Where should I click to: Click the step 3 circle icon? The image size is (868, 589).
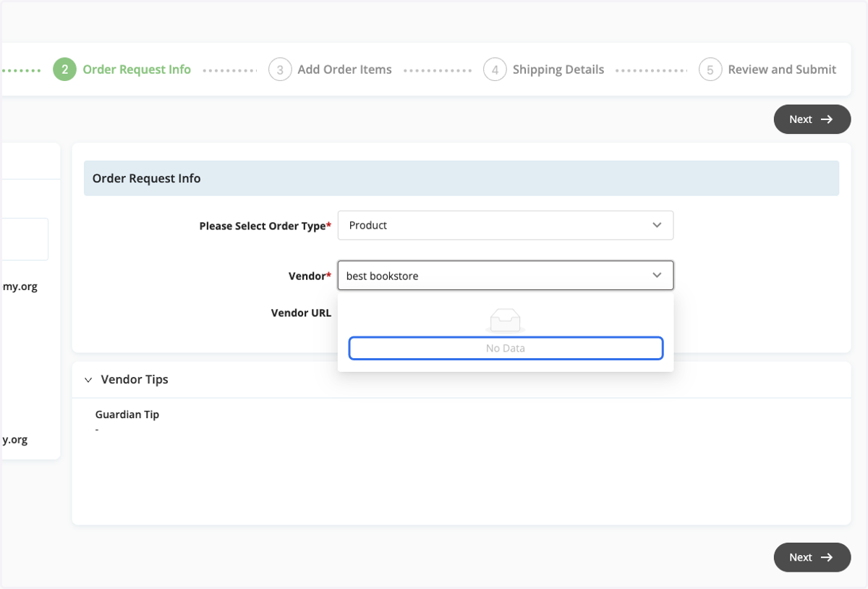280,69
